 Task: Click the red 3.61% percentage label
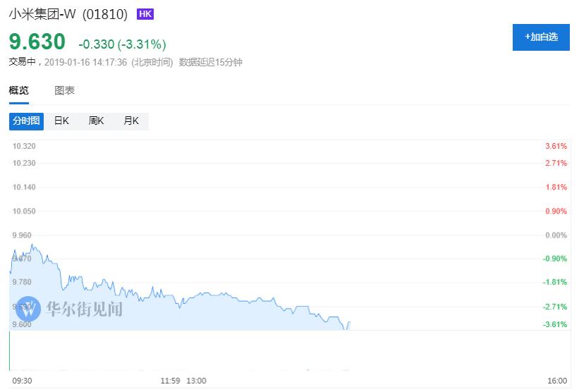coord(556,146)
